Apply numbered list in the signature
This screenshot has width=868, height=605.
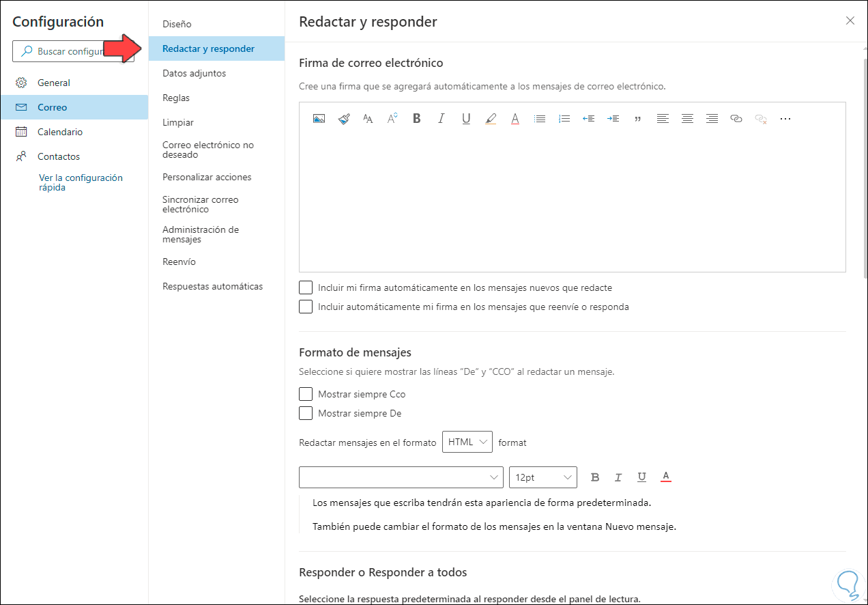564,119
